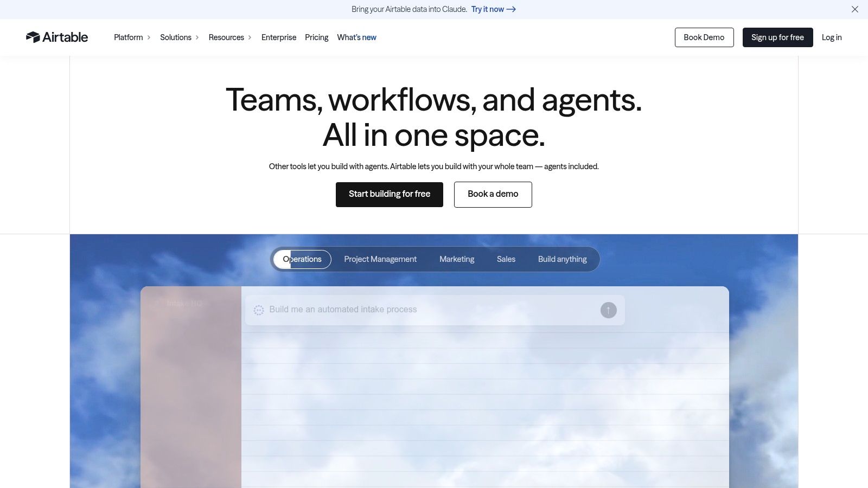Switch to the Sales tab
The height and width of the screenshot is (488, 868).
pos(506,259)
